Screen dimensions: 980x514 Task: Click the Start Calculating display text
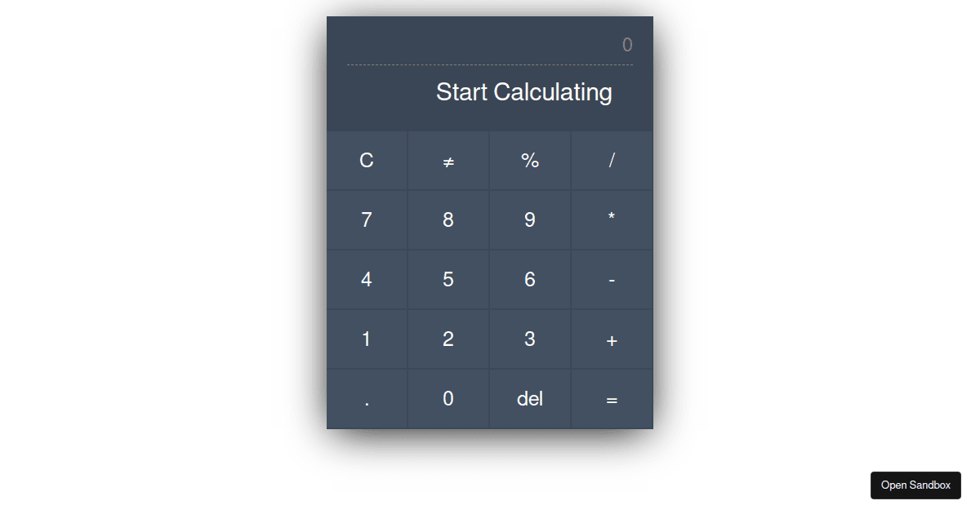pos(524,91)
